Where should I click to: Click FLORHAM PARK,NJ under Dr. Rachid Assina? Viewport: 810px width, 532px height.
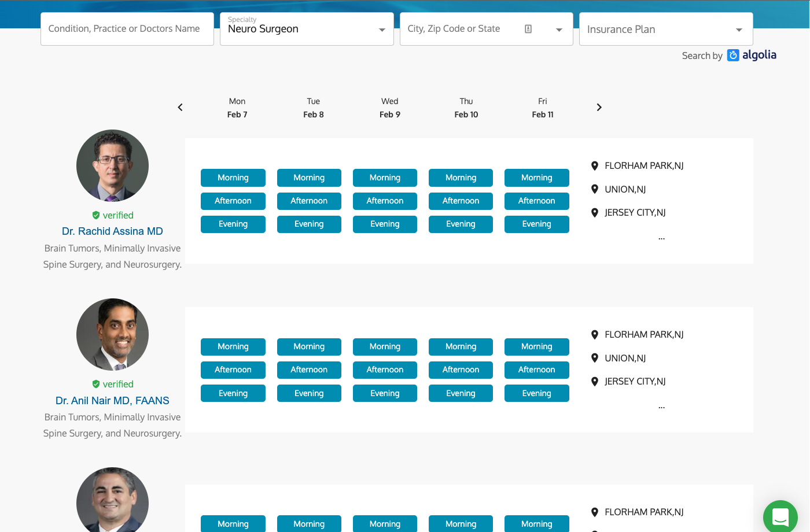click(x=644, y=166)
